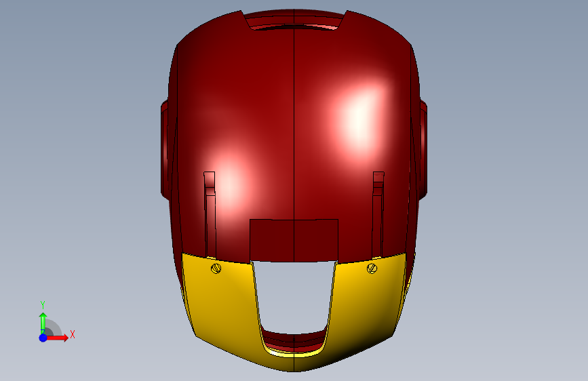Click the green Y axis arrow
The width and height of the screenshot is (588, 381).
point(43,323)
